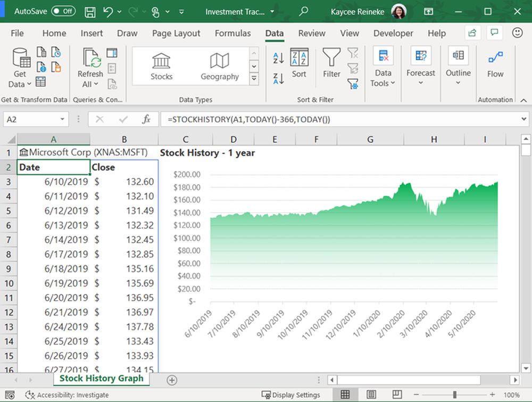Expand the Data Types gallery
532x402 pixels.
[254, 79]
